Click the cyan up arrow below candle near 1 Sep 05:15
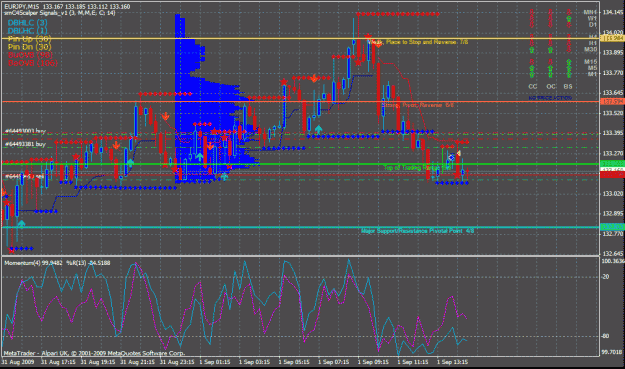This screenshot has height=369, width=625. [x=318, y=129]
